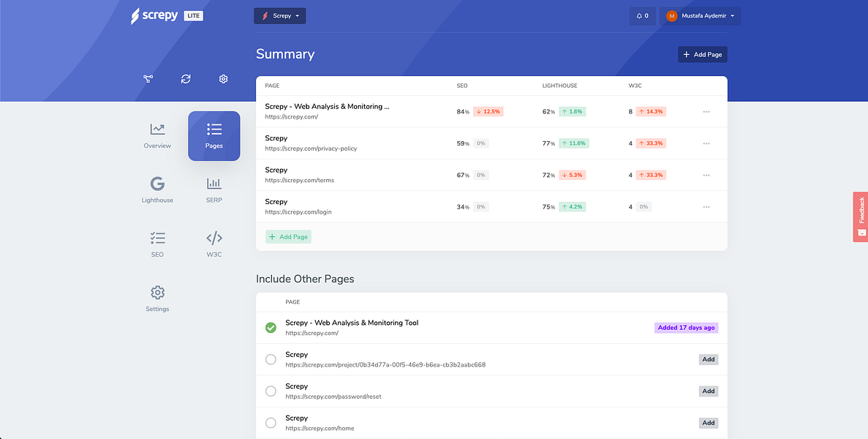This screenshot has height=439, width=868.
Task: Open the Mustafa Aydemir account dropdown
Action: click(701, 16)
